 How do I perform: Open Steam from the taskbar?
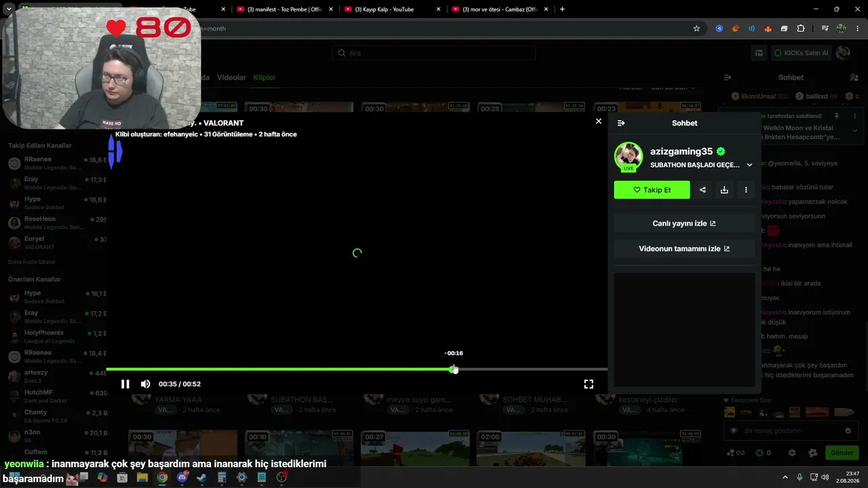click(202, 477)
